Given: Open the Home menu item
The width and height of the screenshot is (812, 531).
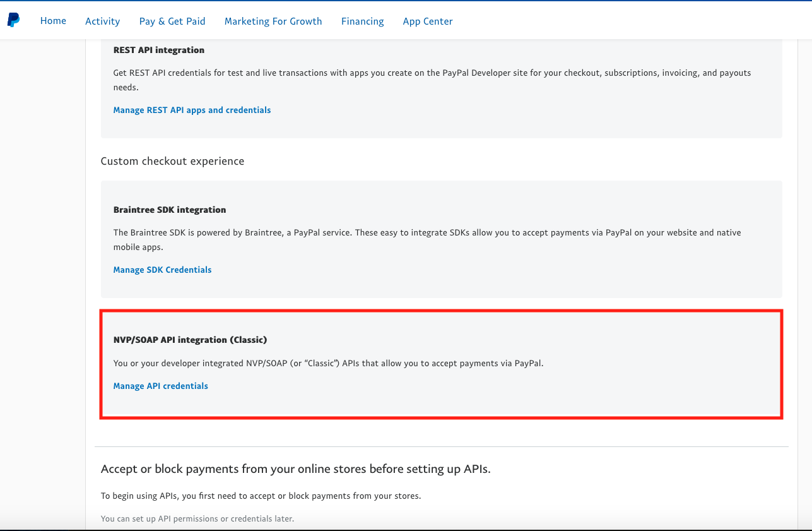Looking at the screenshot, I should point(53,21).
